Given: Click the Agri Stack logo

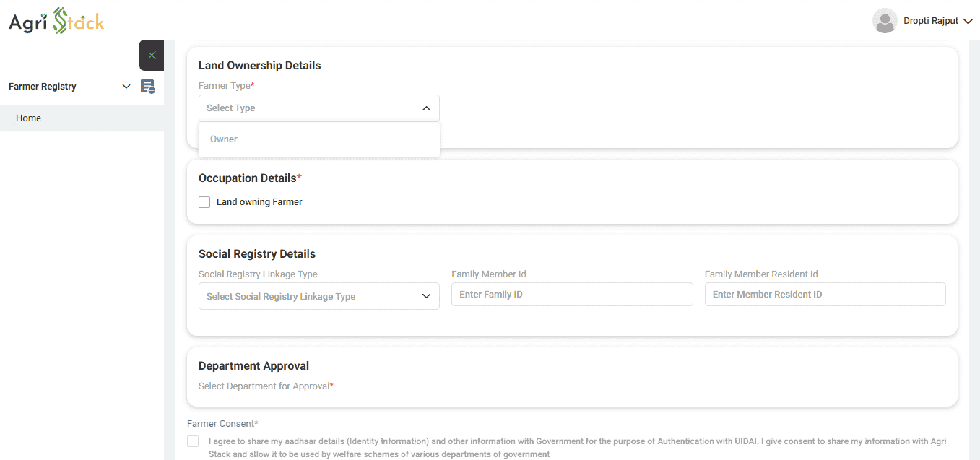Looking at the screenshot, I should click(x=56, y=22).
